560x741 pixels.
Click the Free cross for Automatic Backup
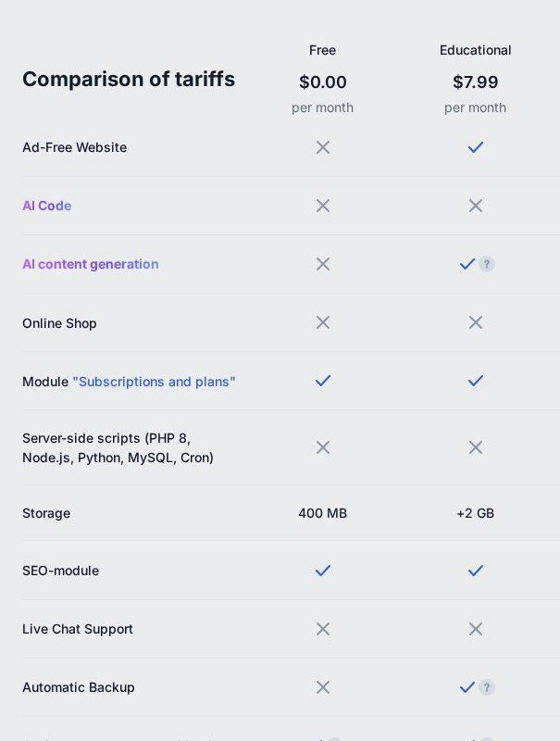[323, 687]
